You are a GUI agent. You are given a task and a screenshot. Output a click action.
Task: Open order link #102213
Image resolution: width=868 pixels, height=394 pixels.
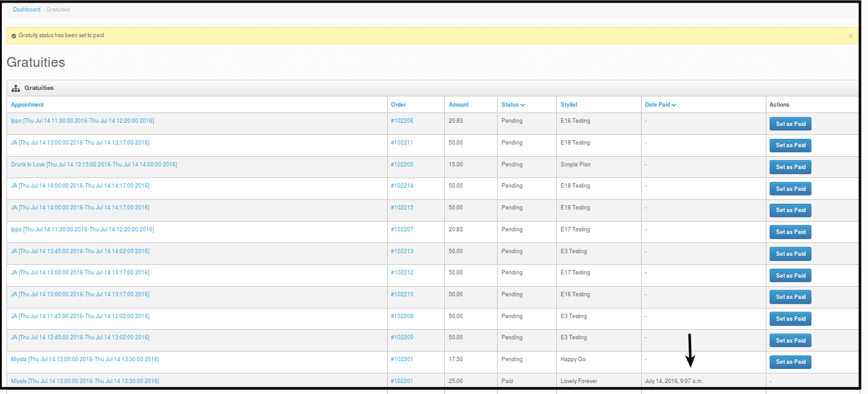click(402, 251)
